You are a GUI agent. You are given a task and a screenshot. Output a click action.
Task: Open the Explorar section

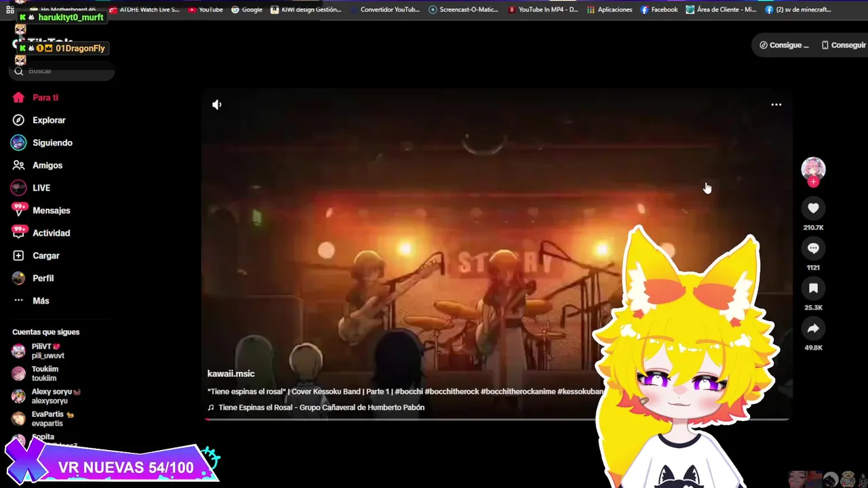click(x=39, y=120)
